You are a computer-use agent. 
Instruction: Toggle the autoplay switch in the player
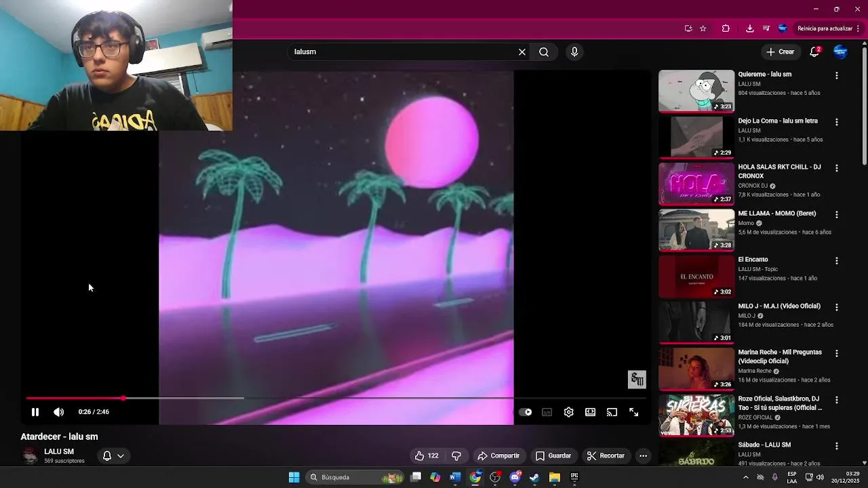coord(526,412)
